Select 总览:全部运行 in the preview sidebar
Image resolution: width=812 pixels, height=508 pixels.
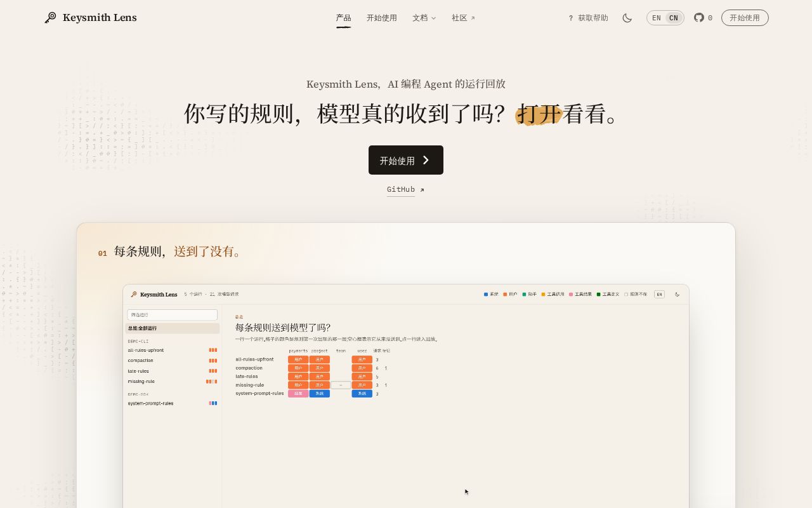(173, 328)
